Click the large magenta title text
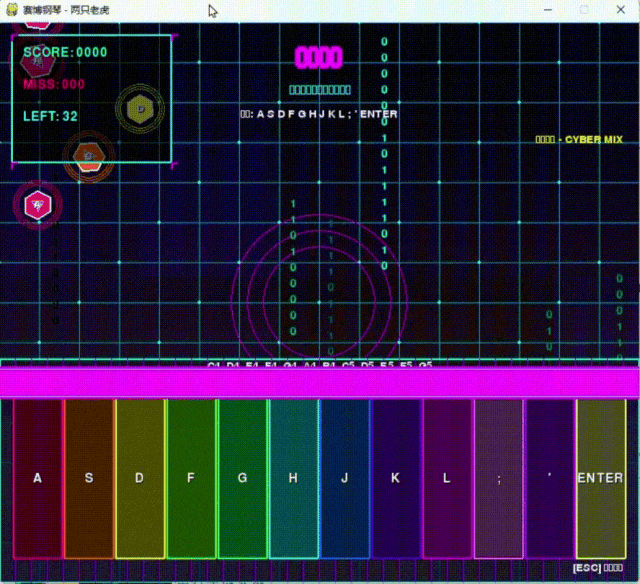This screenshot has height=584, width=640. click(319, 58)
